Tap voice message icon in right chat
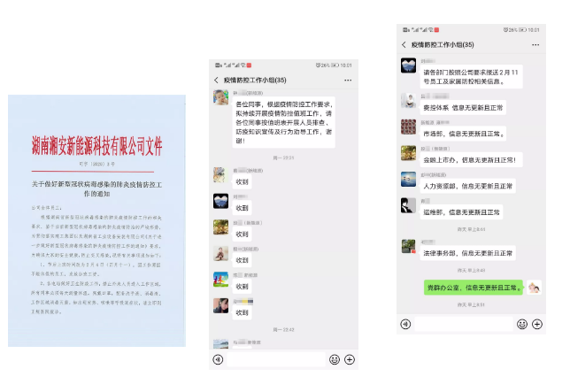The width and height of the screenshot is (570, 392). 405,324
